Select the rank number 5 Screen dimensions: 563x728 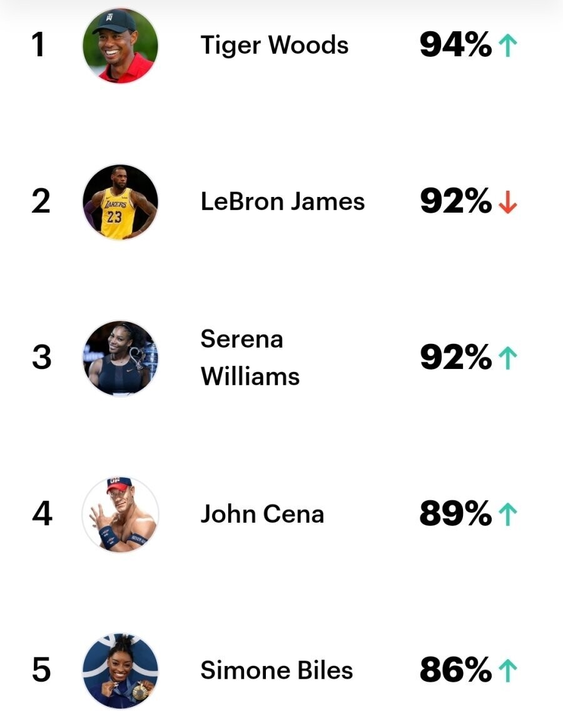click(41, 671)
